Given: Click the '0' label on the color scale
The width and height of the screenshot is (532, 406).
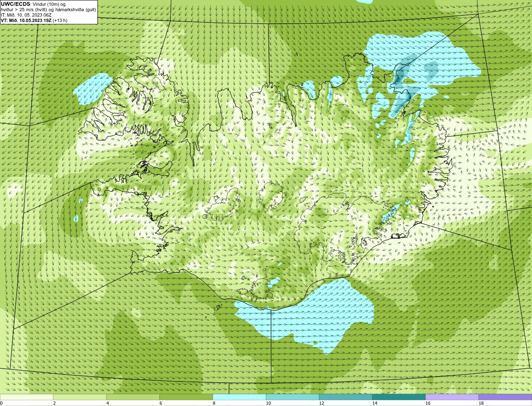Looking at the screenshot, I should tap(2, 403).
